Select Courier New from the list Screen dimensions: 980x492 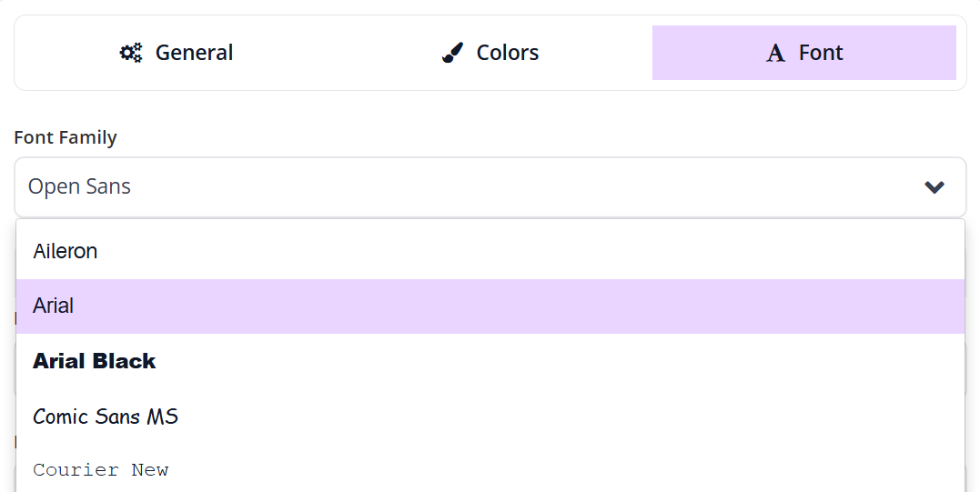point(101,470)
